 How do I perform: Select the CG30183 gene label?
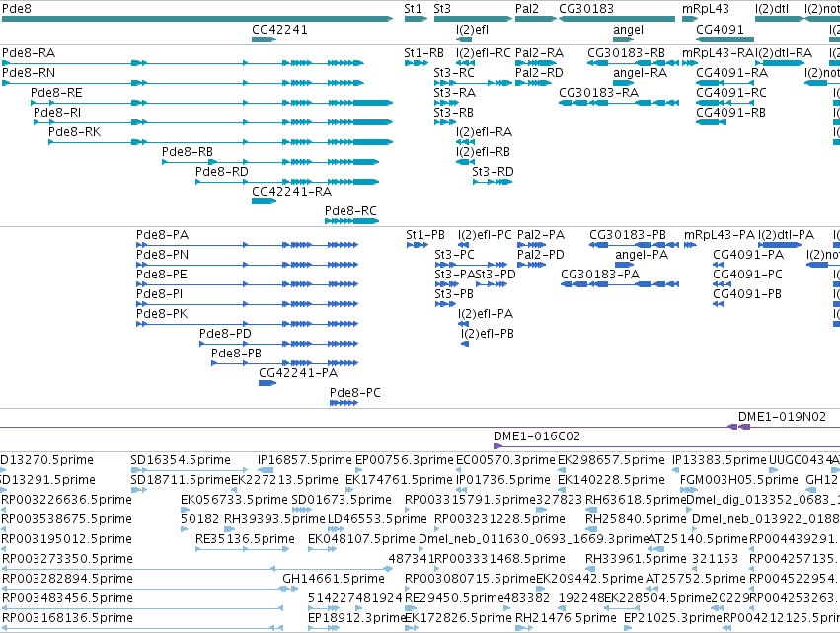[586, 9]
